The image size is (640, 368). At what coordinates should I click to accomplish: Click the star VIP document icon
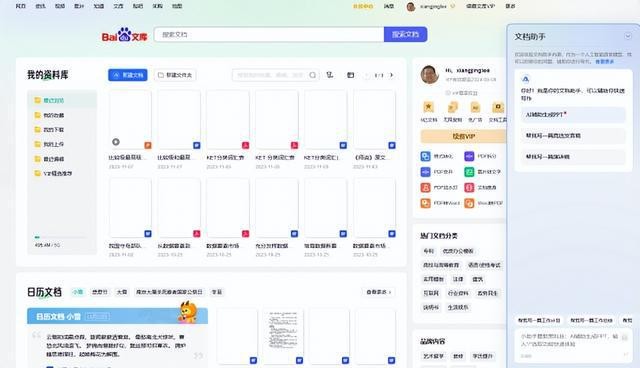[x=429, y=107]
